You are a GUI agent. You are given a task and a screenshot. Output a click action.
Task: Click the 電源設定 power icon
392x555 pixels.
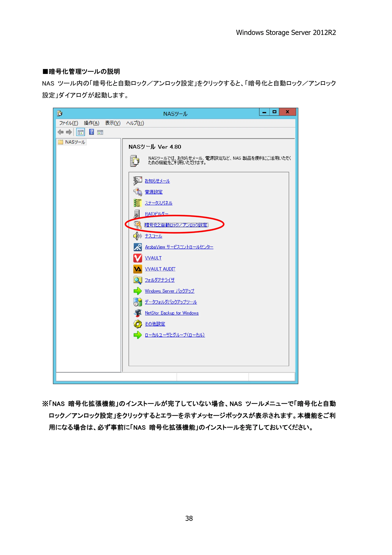point(137,192)
